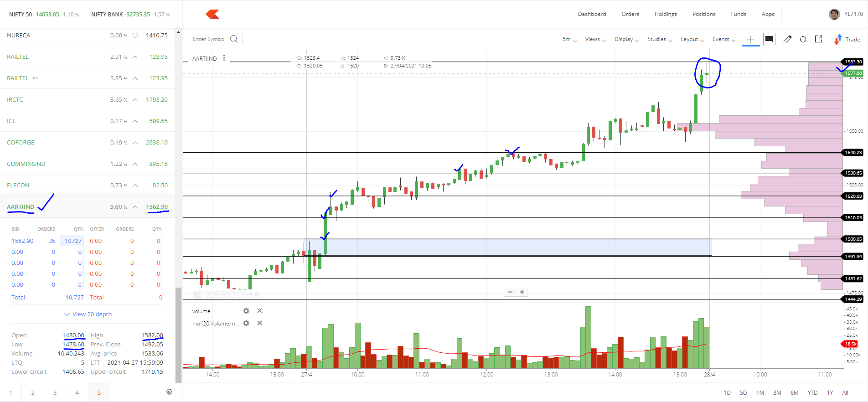Image resolution: width=868 pixels, height=402 pixels.
Task: Expand View 20 depth
Action: tap(88, 314)
